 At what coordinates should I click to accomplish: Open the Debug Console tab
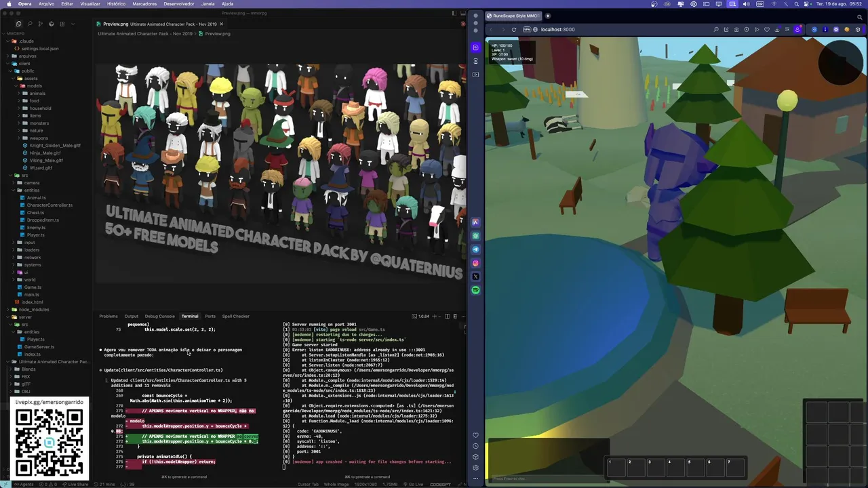[159, 316]
